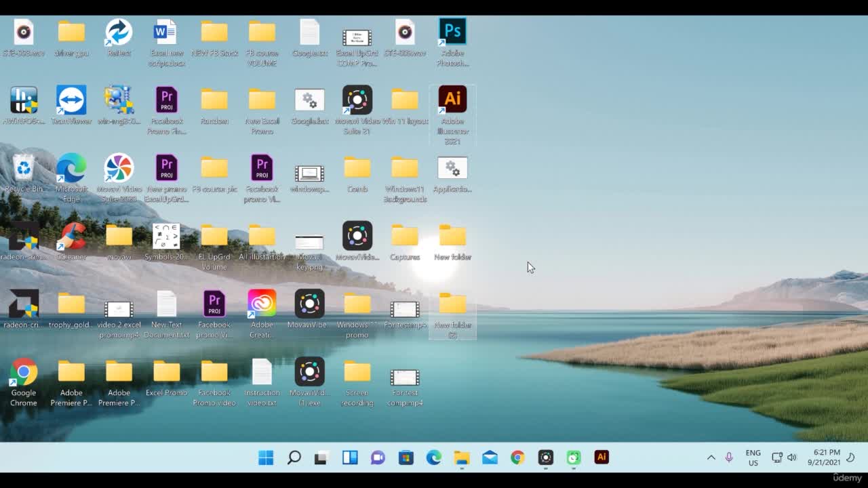Open Adobe Illustrator 2021 desktop shortcut

point(452,115)
